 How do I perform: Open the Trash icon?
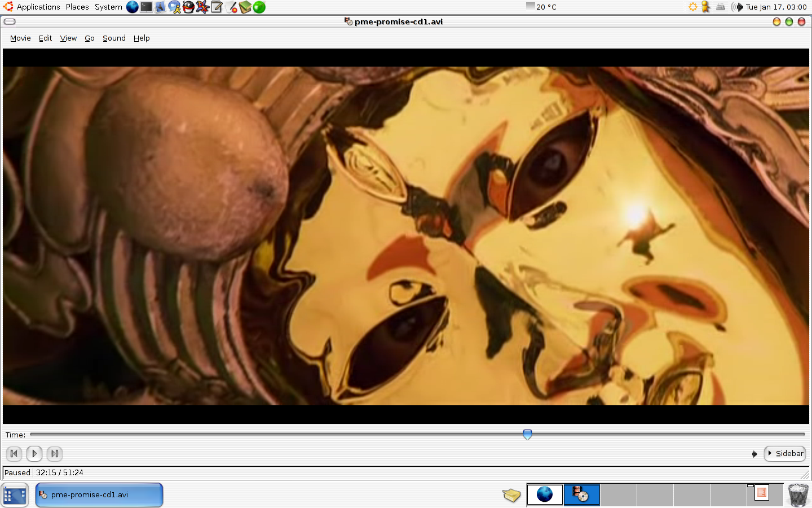797,495
